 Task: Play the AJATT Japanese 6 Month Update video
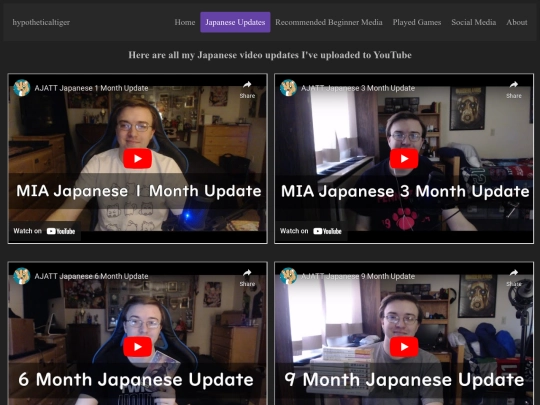tap(137, 347)
